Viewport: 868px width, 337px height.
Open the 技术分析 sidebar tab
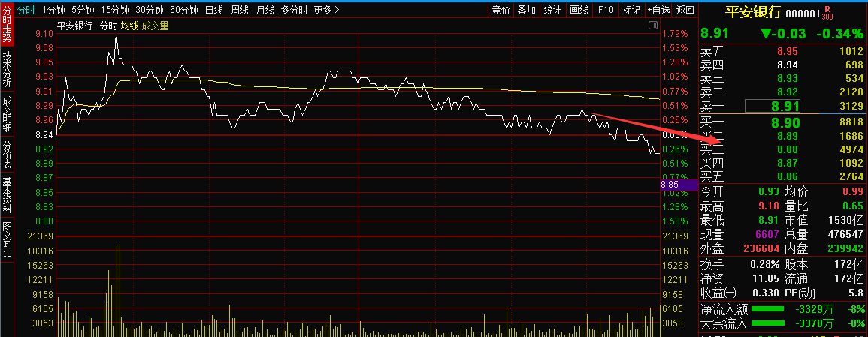7,68
